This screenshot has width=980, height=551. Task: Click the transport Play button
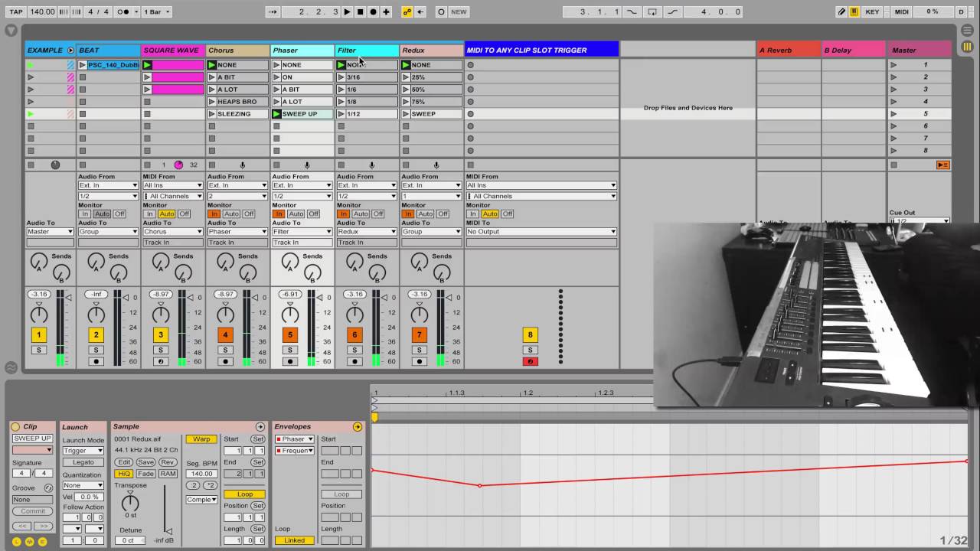347,11
